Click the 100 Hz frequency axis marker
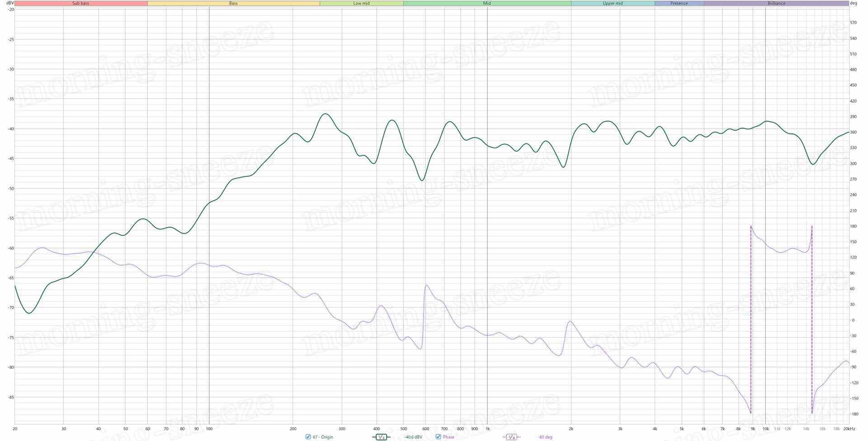The image size is (868, 441). (209, 429)
